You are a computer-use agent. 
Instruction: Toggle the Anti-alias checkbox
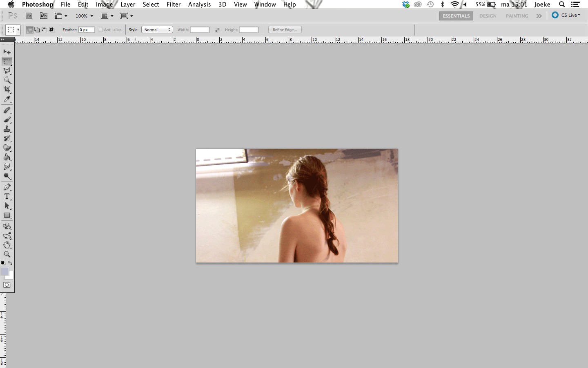101,30
